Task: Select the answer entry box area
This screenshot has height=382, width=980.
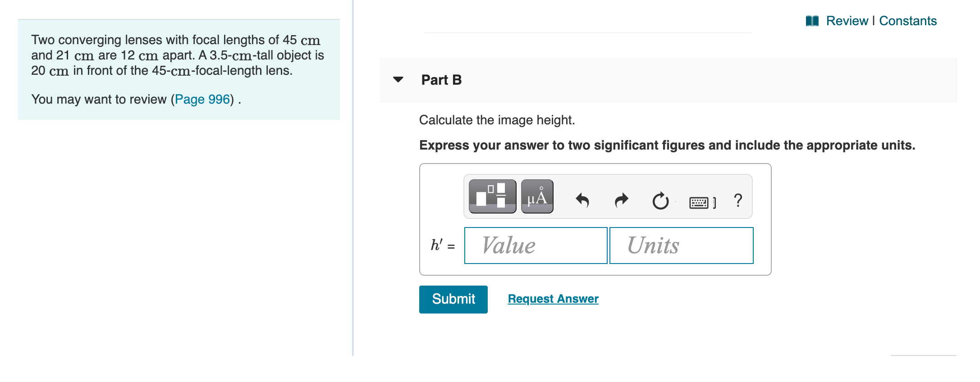Action: click(x=595, y=218)
